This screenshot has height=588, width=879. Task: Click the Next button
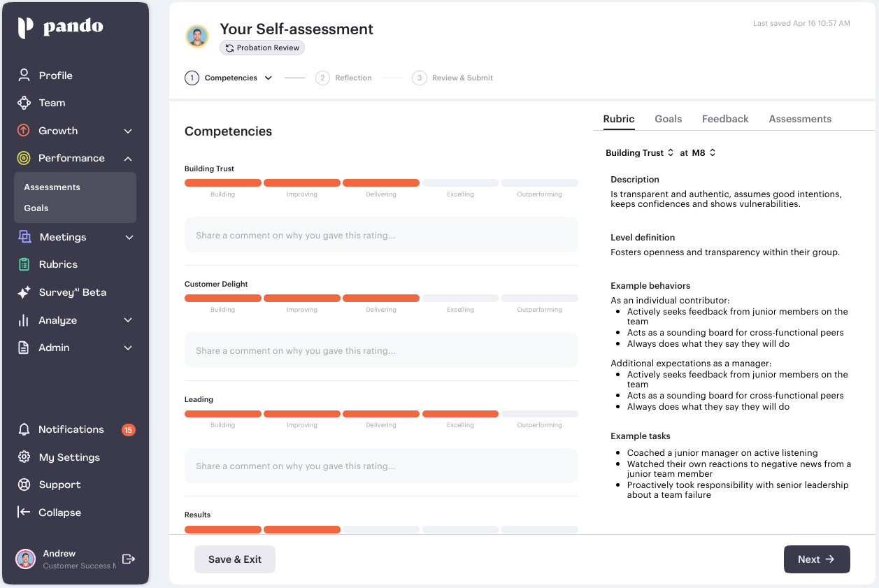[x=817, y=559]
